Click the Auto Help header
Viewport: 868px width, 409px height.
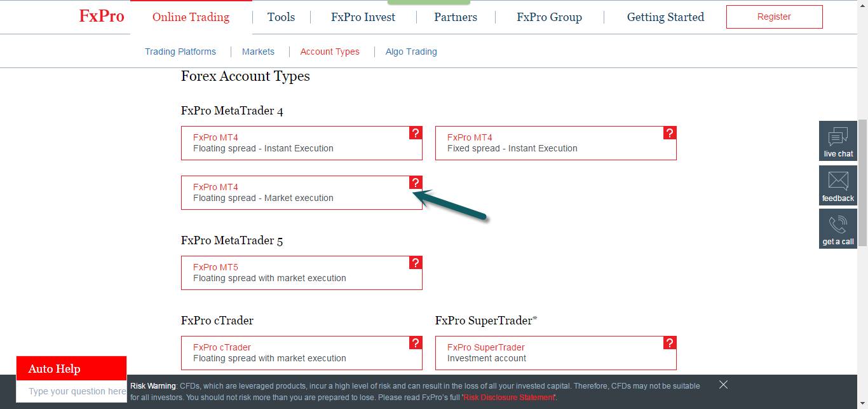click(72, 368)
